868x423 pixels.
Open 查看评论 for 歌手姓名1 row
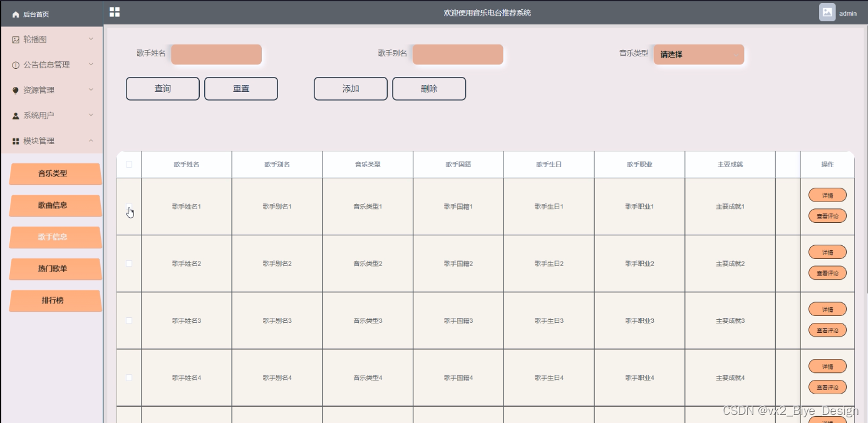pos(827,216)
